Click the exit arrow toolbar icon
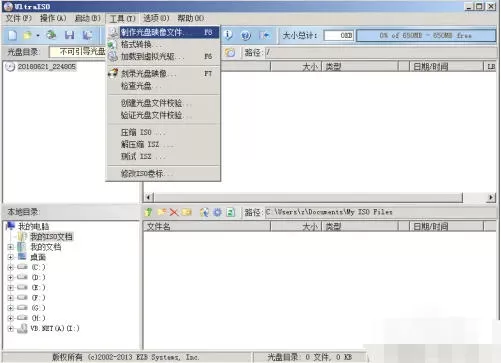 click(x=265, y=35)
